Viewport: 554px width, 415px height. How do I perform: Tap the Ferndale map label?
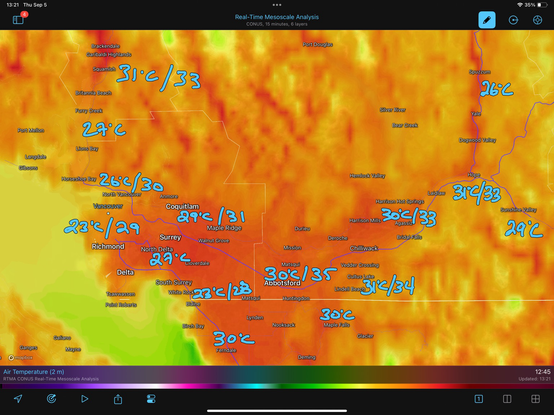(226, 350)
